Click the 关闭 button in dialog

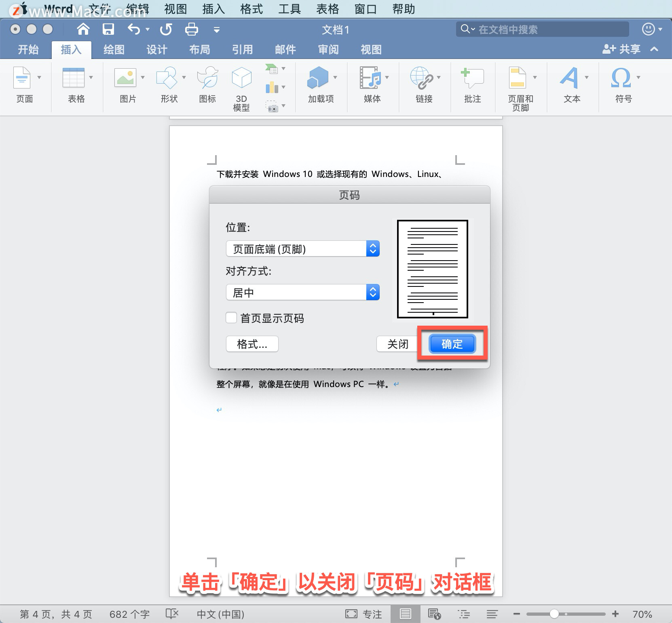(x=398, y=344)
